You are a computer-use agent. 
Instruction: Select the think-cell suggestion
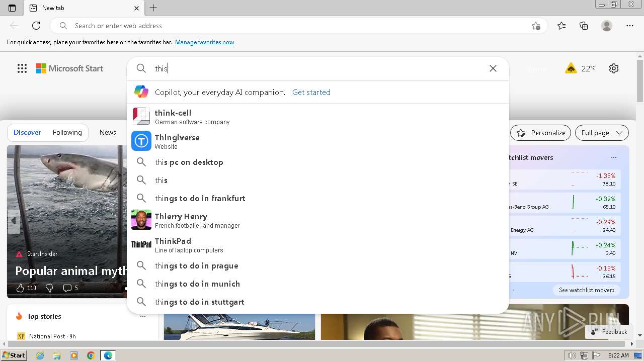pyautogui.click(x=318, y=117)
